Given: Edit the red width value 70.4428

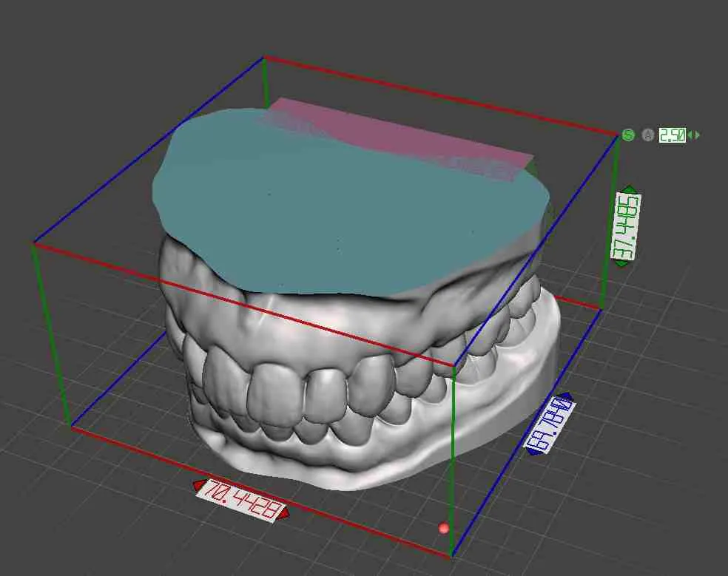Looking at the screenshot, I should click(x=240, y=500).
